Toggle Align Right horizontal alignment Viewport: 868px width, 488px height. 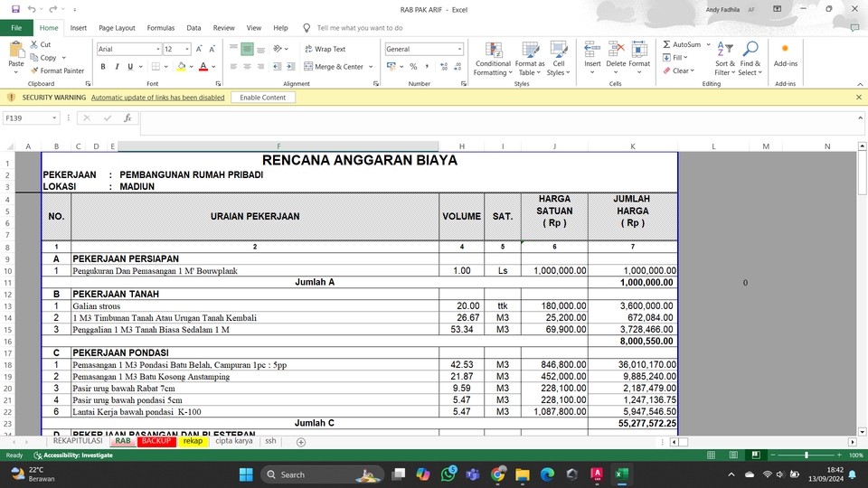coord(260,66)
